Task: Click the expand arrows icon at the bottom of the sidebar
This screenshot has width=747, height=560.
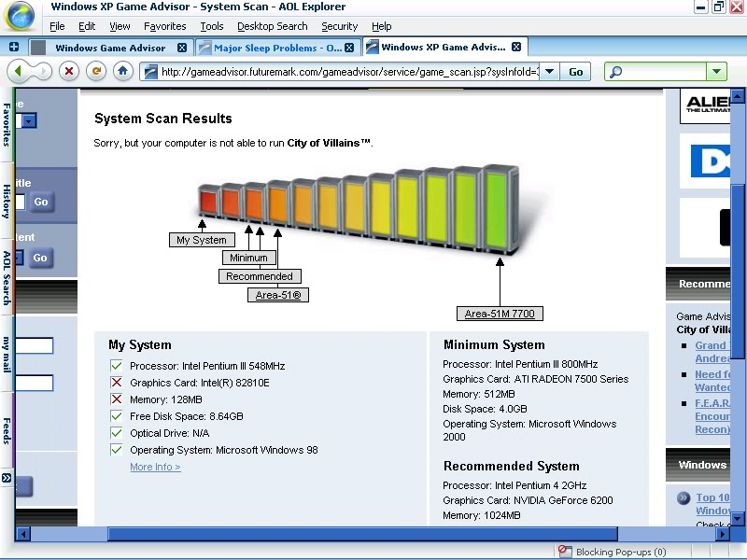Action: 7,478
